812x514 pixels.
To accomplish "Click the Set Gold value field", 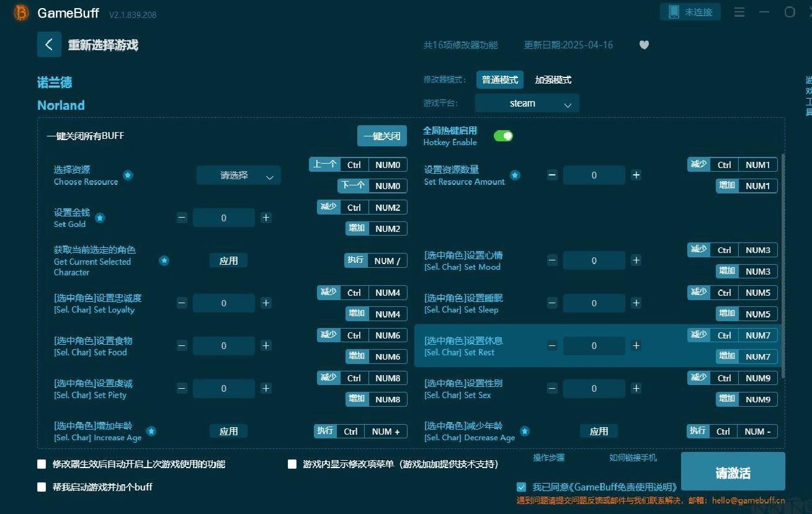I will pyautogui.click(x=224, y=218).
